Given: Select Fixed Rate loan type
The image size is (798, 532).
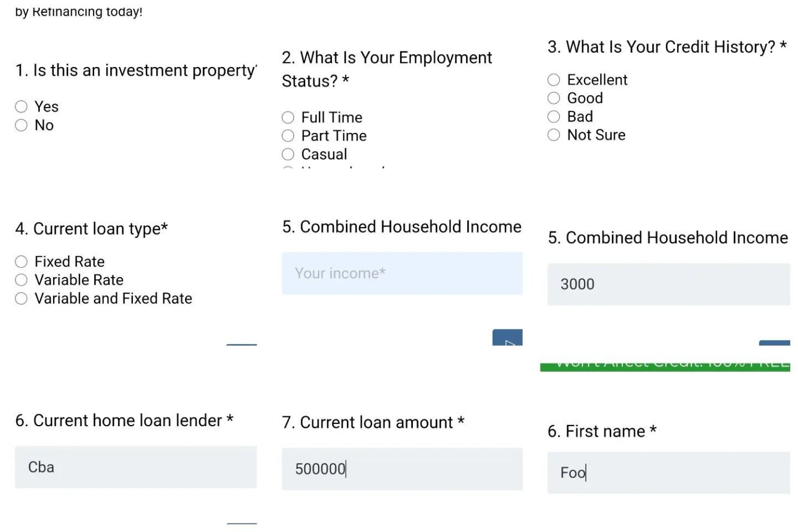Looking at the screenshot, I should [21, 262].
